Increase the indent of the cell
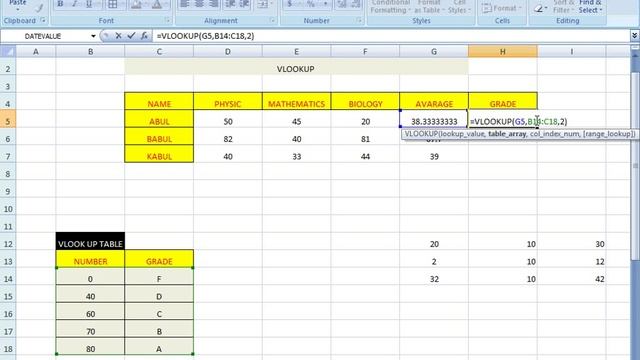This screenshot has height=360, width=640. pos(244,4)
